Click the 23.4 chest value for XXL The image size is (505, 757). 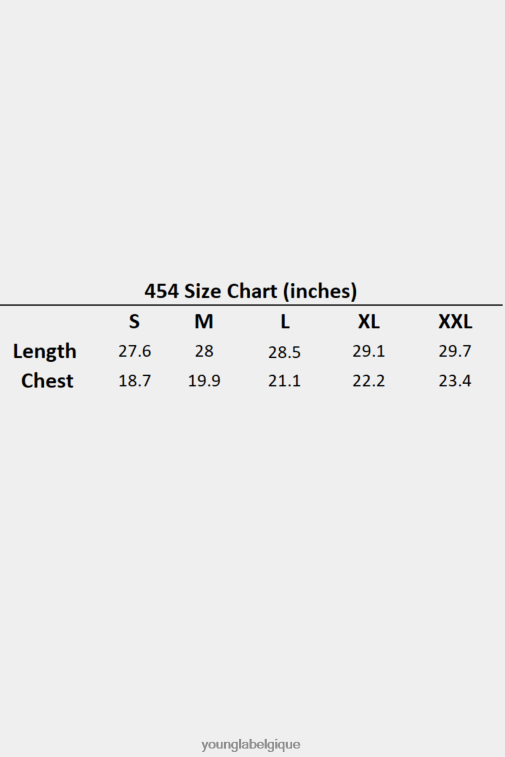[x=455, y=381]
